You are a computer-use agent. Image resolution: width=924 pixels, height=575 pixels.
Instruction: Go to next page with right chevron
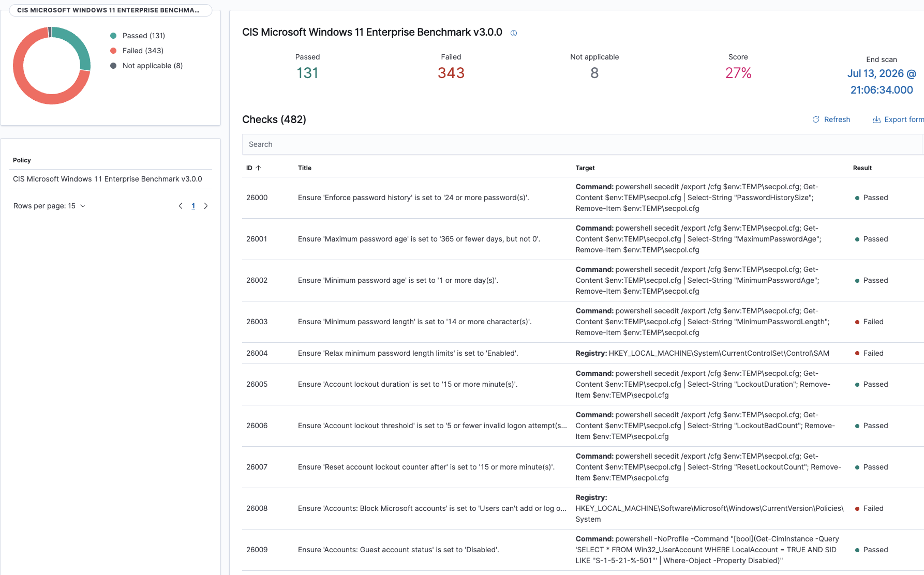coord(206,206)
